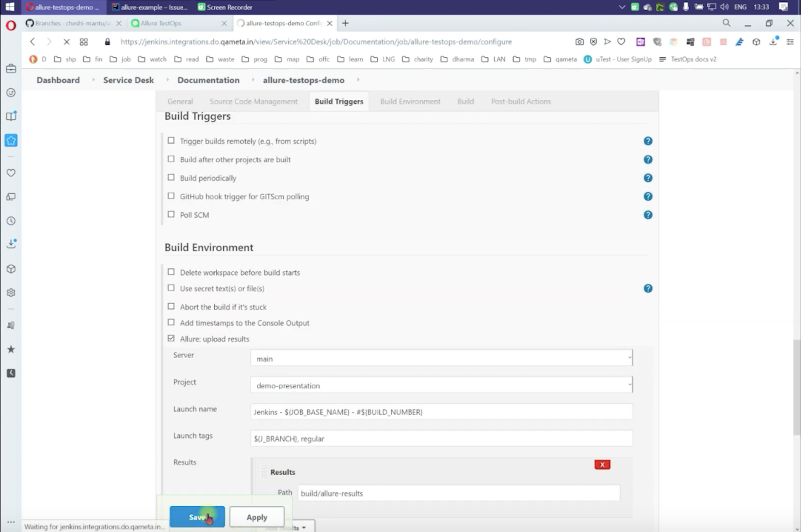The width and height of the screenshot is (801, 532).
Task: Click browser search magnifier icon
Action: (x=726, y=23)
